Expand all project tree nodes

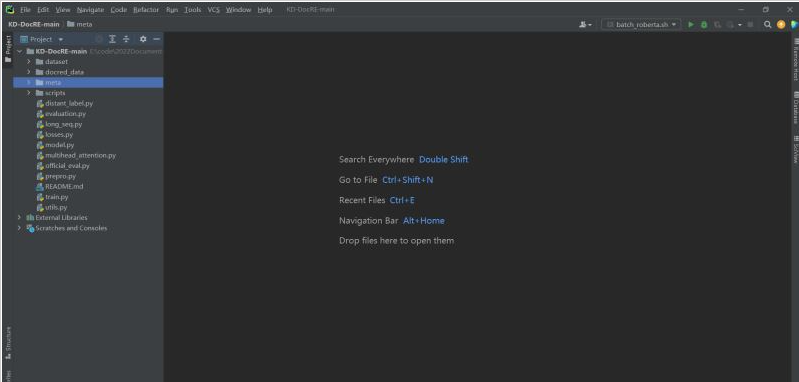(112, 39)
